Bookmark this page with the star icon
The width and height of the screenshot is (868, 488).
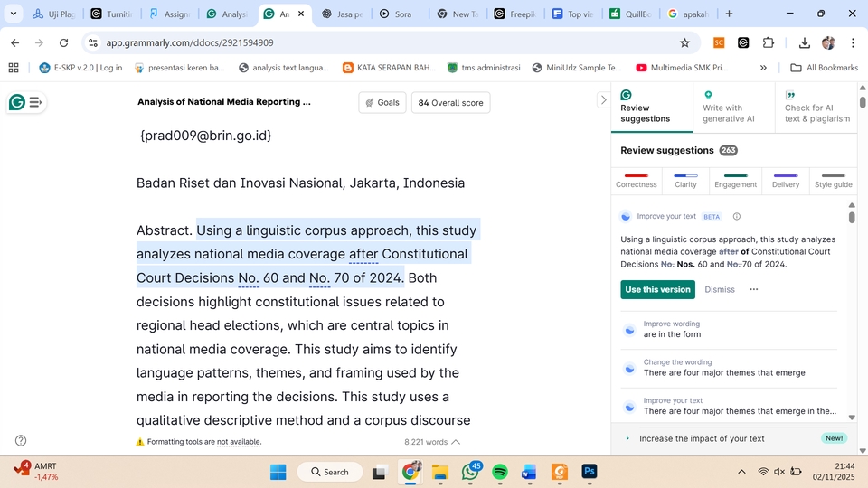[x=684, y=42]
